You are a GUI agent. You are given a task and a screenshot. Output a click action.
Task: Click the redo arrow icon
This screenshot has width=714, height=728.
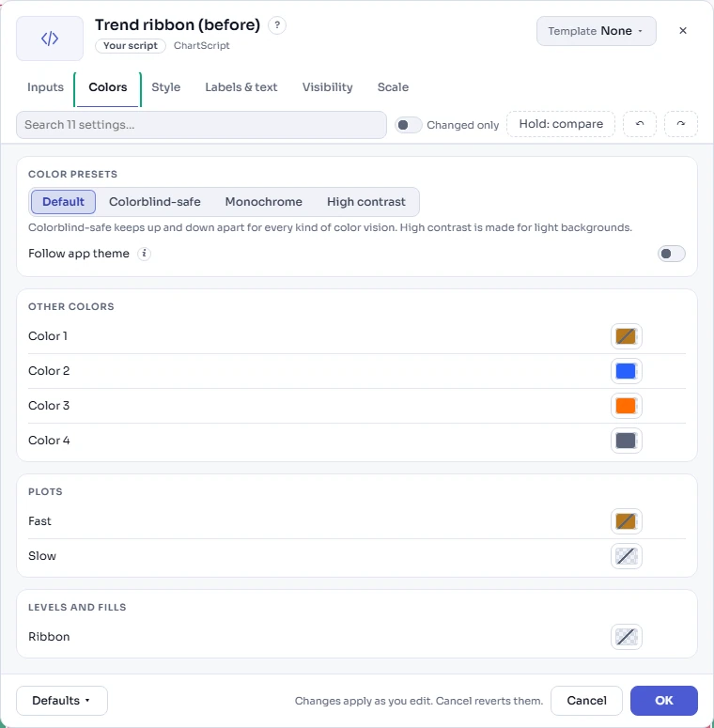point(681,124)
